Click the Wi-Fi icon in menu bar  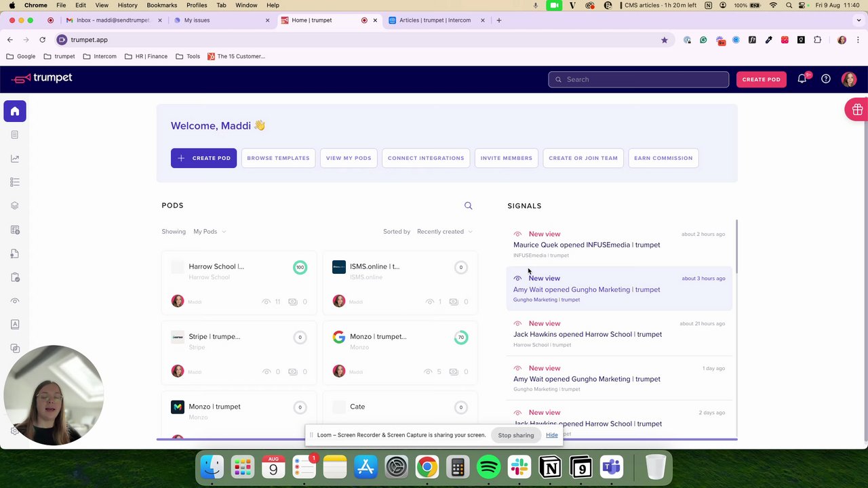click(773, 5)
